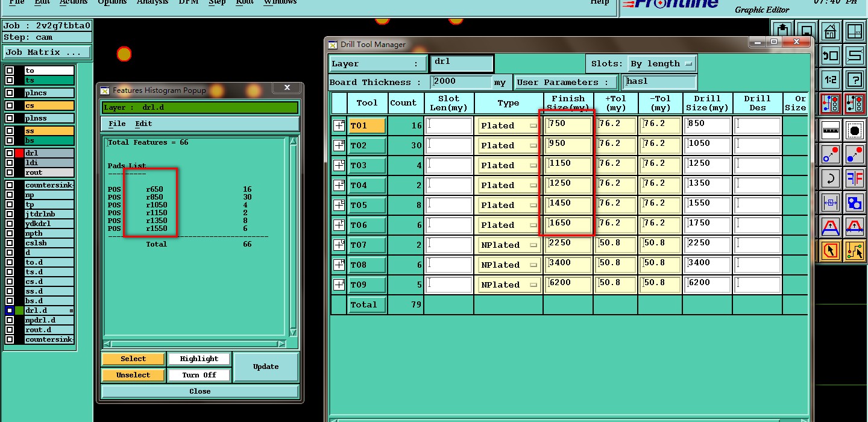The image size is (868, 422).
Task: Toggle the checkbox for layer npdrl.d
Action: (10, 320)
